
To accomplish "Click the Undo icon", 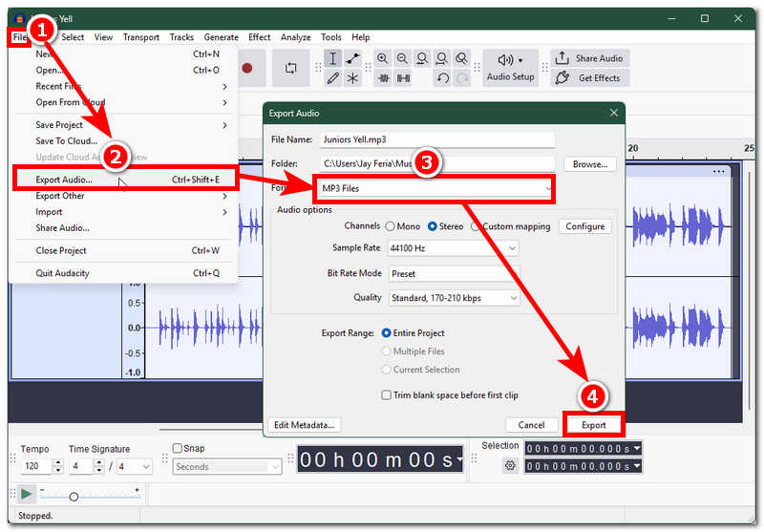I will click(442, 78).
